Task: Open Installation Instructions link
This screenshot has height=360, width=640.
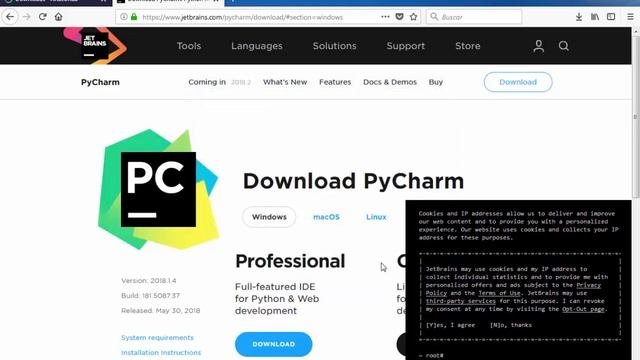Action: [x=161, y=352]
